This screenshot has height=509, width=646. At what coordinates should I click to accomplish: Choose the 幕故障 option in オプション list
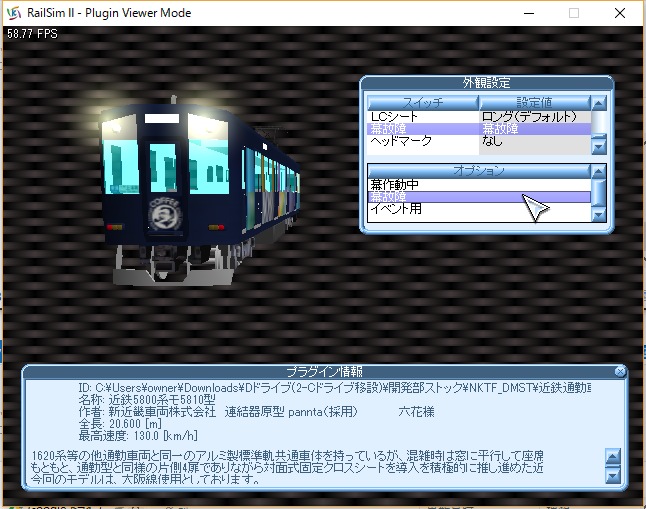[479, 197]
